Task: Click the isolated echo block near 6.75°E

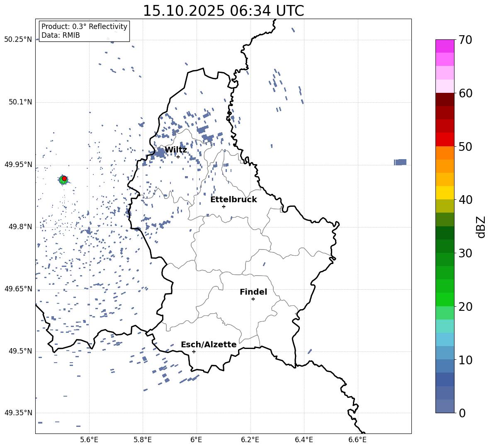Action: pyautogui.click(x=400, y=162)
